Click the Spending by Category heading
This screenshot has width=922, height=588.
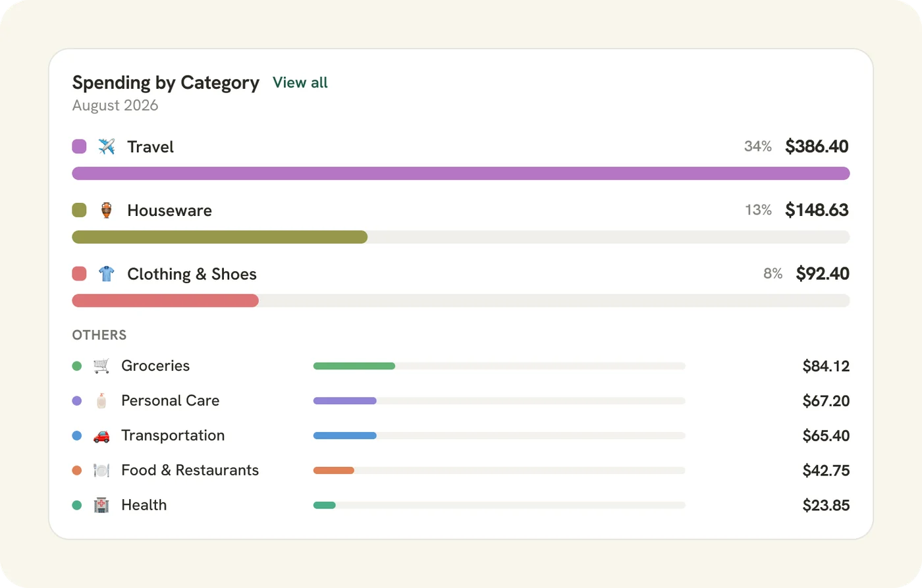click(x=166, y=83)
